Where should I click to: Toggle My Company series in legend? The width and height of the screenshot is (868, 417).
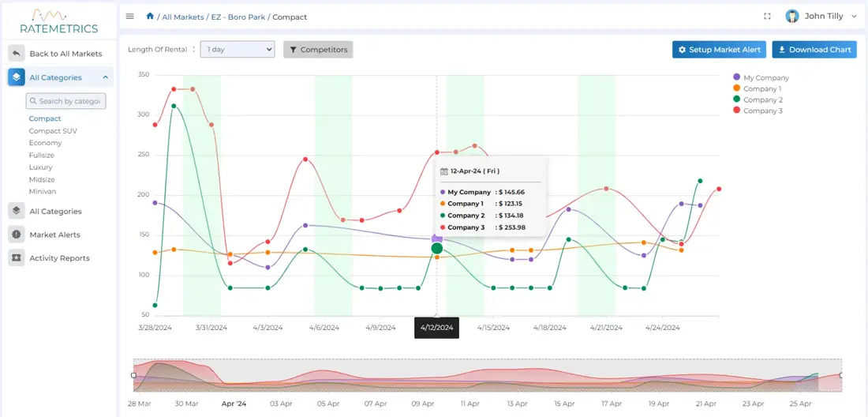point(761,77)
